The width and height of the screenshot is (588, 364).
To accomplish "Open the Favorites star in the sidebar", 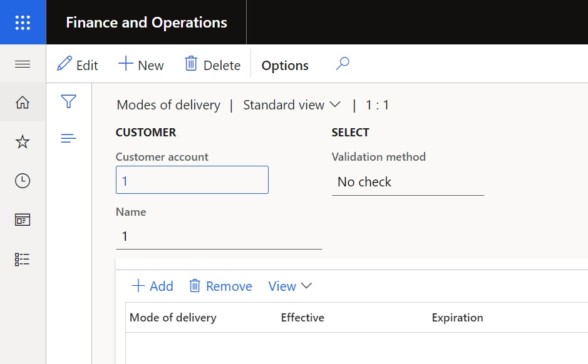I will (23, 141).
